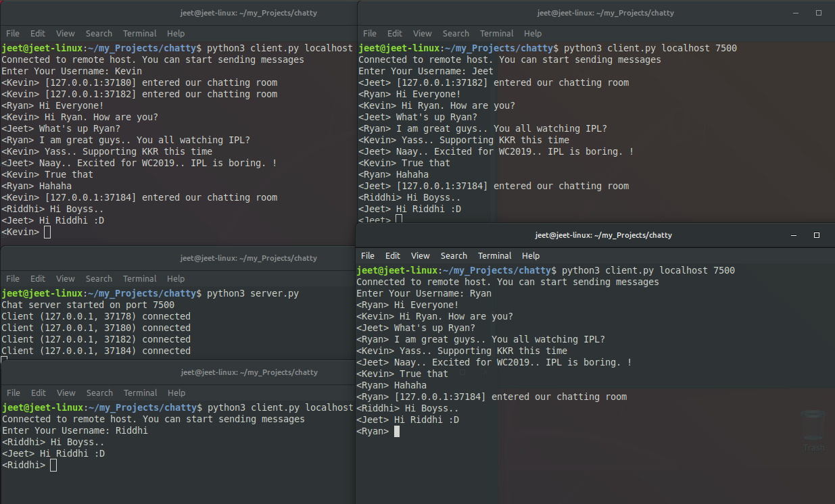Click '<Ryan> [127.0.0.1:37184] entered our chatting room' line
The image size is (835, 504).
point(492,397)
